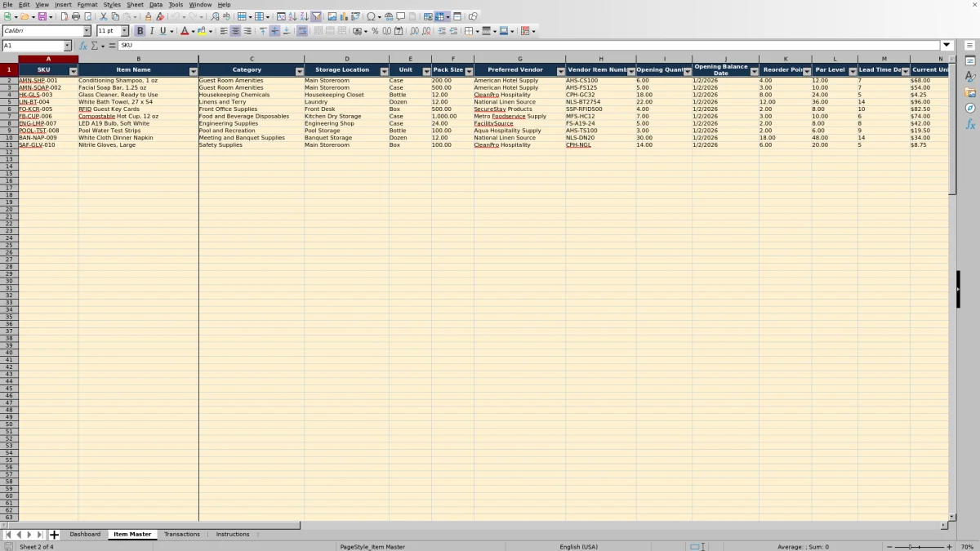Image resolution: width=980 pixels, height=551 pixels.
Task: Click the Insert Special Character omega icon
Action: (x=371, y=16)
